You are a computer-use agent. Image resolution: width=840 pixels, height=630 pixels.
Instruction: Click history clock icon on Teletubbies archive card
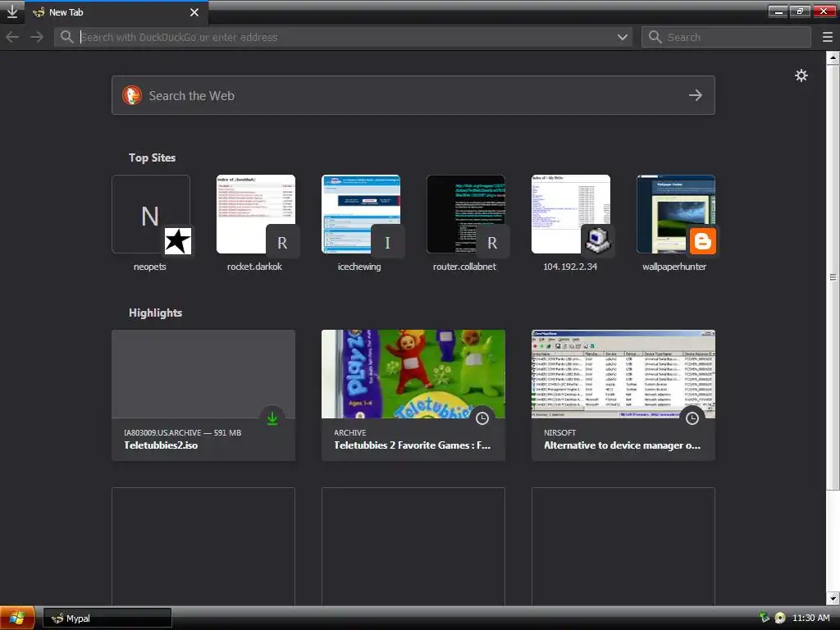coord(482,418)
